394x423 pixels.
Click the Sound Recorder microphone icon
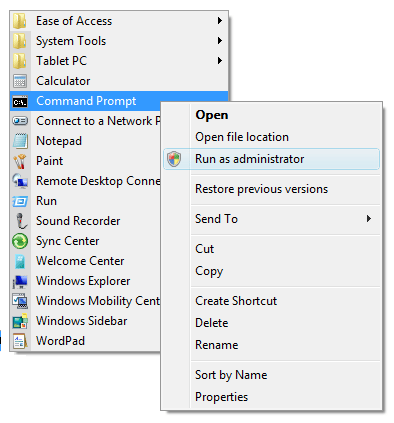coord(21,221)
